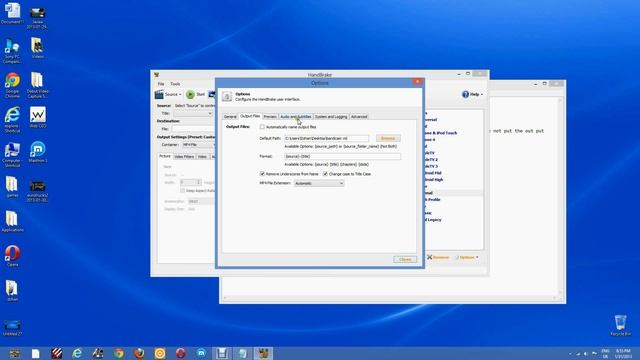This screenshot has height=360, width=640.
Task: Open the Maxthon desktop shortcut
Action: [x=38, y=152]
